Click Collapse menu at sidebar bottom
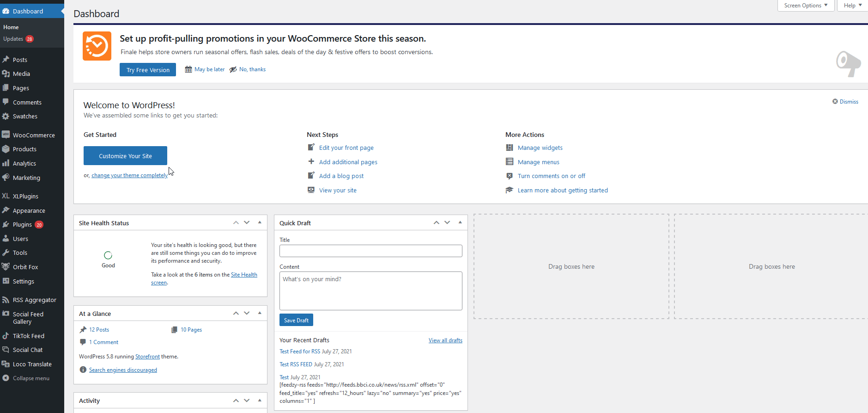 [x=31, y=378]
